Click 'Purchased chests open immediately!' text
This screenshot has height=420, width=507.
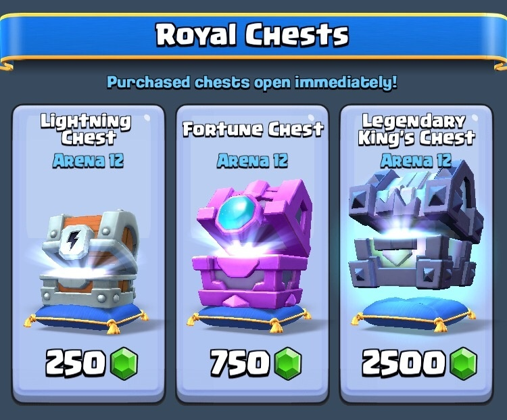pos(252,83)
